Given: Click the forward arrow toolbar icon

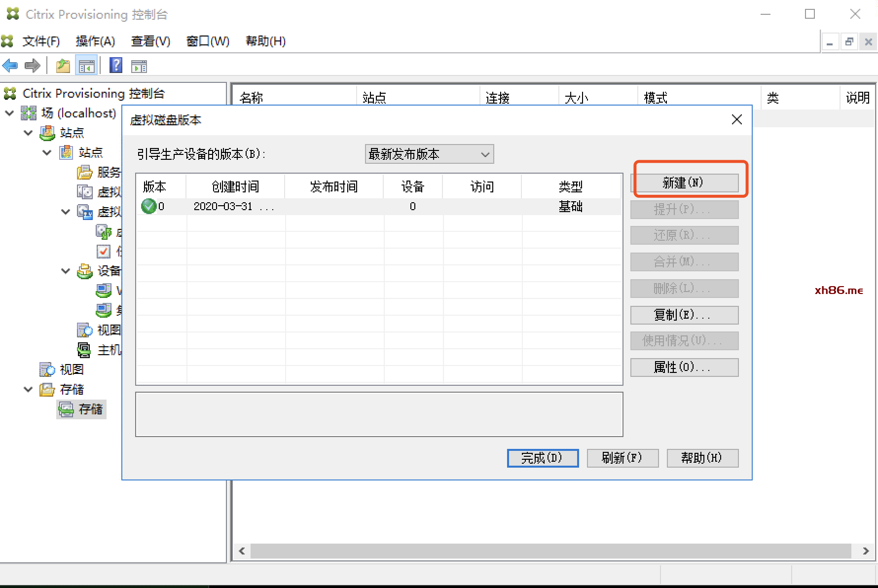Looking at the screenshot, I should (x=33, y=66).
